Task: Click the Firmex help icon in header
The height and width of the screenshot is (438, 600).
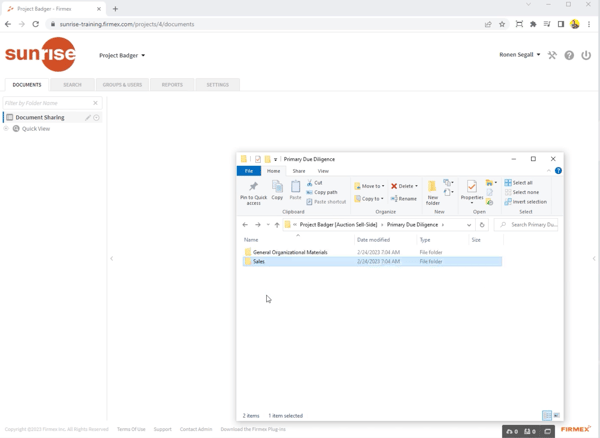Action: coord(569,55)
